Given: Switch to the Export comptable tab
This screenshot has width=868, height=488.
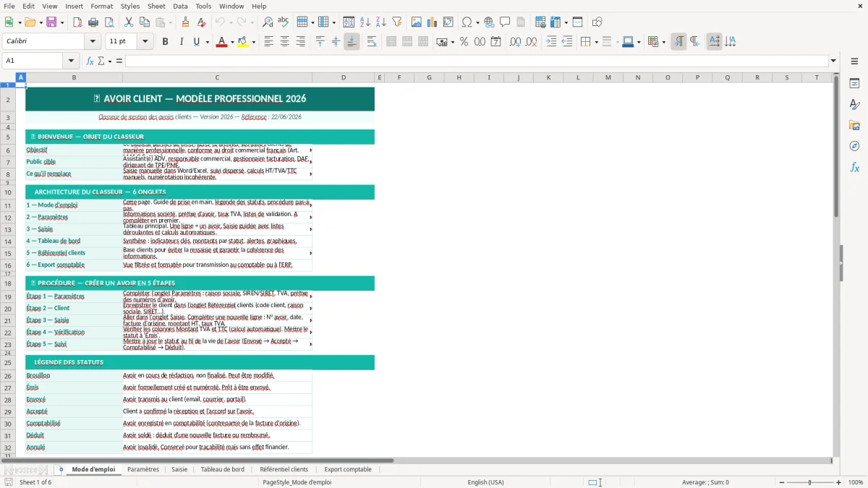Looking at the screenshot, I should [348, 469].
